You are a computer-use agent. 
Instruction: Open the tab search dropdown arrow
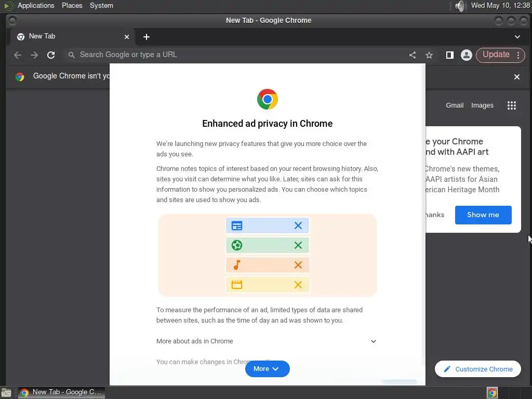[x=517, y=37]
